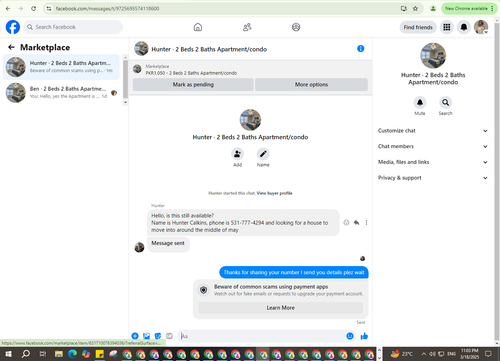The height and width of the screenshot is (361, 500).
Task: Click the blue sent message bubble
Action: 294,272
